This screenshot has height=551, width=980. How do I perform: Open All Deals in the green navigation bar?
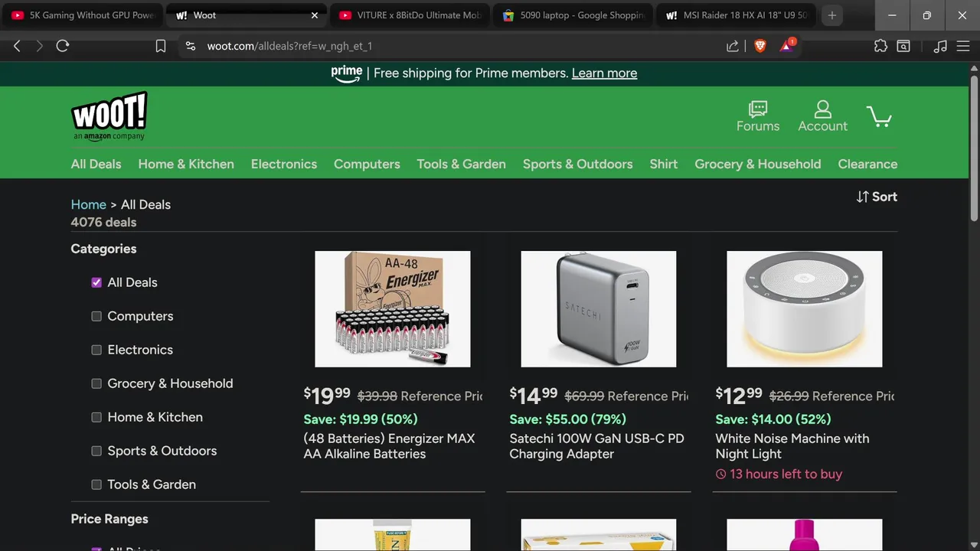click(x=96, y=164)
